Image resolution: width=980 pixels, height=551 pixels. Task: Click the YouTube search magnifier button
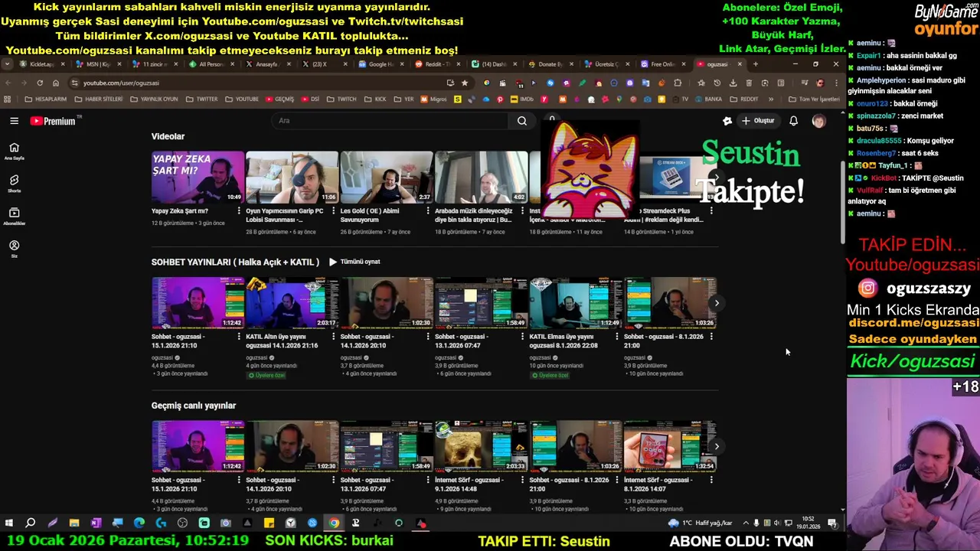[x=522, y=121]
